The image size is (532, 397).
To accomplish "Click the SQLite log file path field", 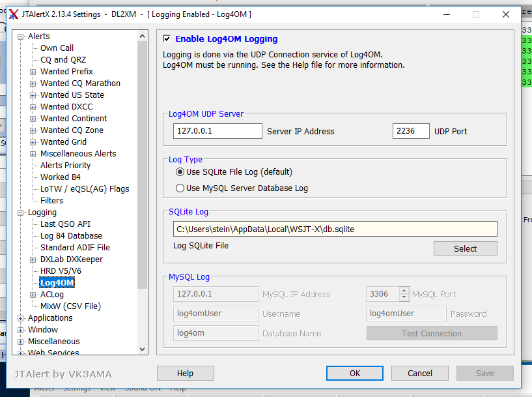I will pos(335,229).
